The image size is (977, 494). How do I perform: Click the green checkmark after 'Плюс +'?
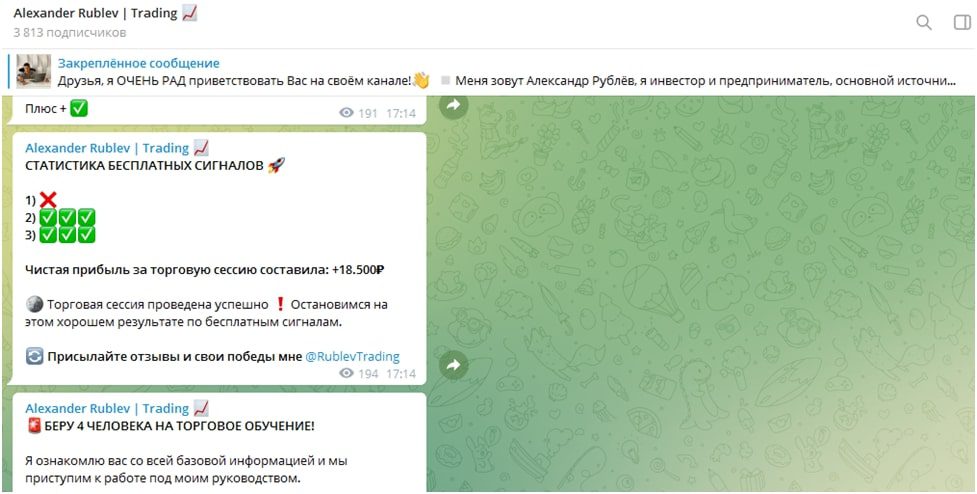(x=79, y=108)
